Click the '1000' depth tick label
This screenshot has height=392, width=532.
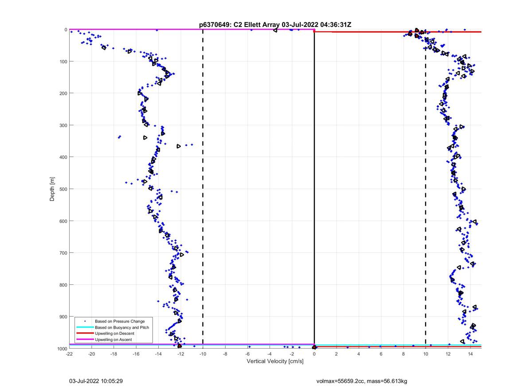coord(62,349)
